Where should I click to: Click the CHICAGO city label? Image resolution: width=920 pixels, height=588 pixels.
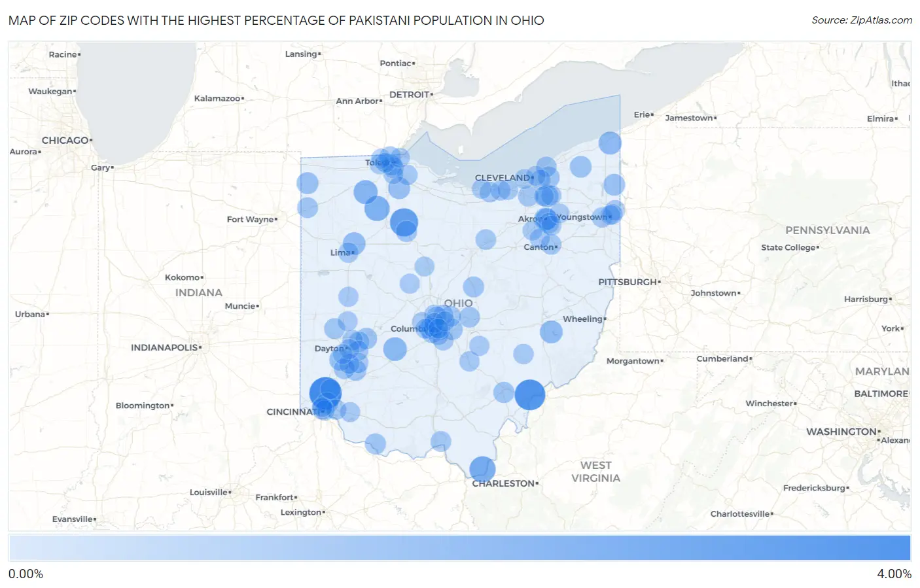click(x=65, y=141)
